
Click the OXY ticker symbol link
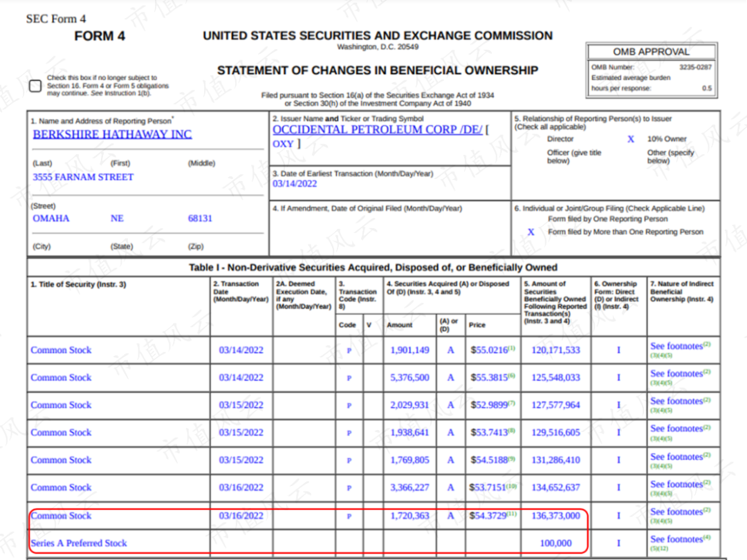coord(283,144)
